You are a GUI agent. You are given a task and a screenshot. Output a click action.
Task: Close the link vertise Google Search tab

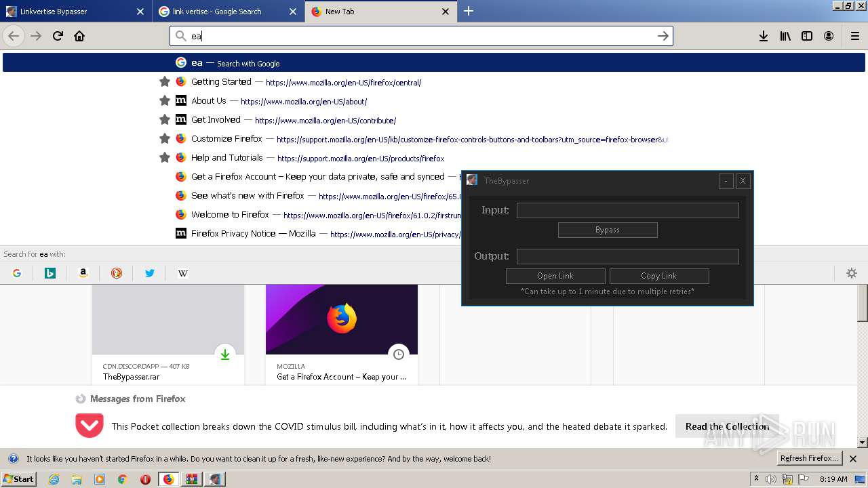point(293,12)
